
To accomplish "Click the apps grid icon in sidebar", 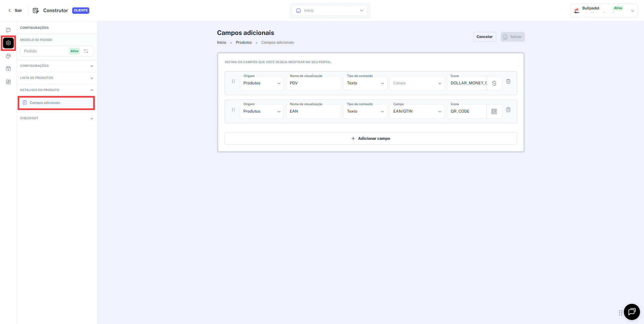I will 8,82.
